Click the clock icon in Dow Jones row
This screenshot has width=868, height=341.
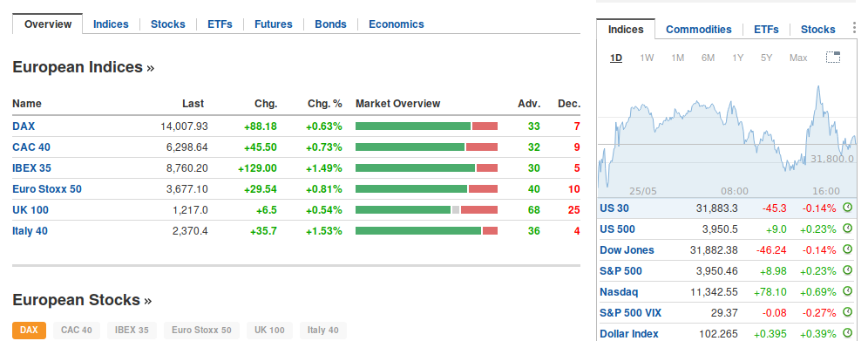[847, 249]
